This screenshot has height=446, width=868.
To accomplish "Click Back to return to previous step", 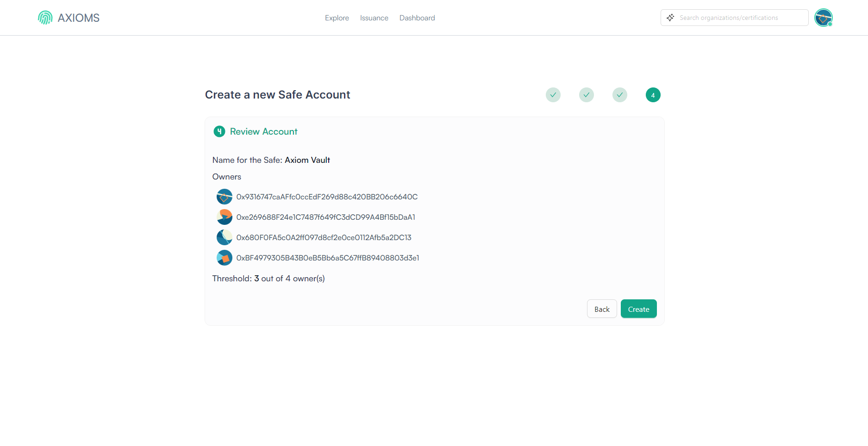I will tap(601, 309).
